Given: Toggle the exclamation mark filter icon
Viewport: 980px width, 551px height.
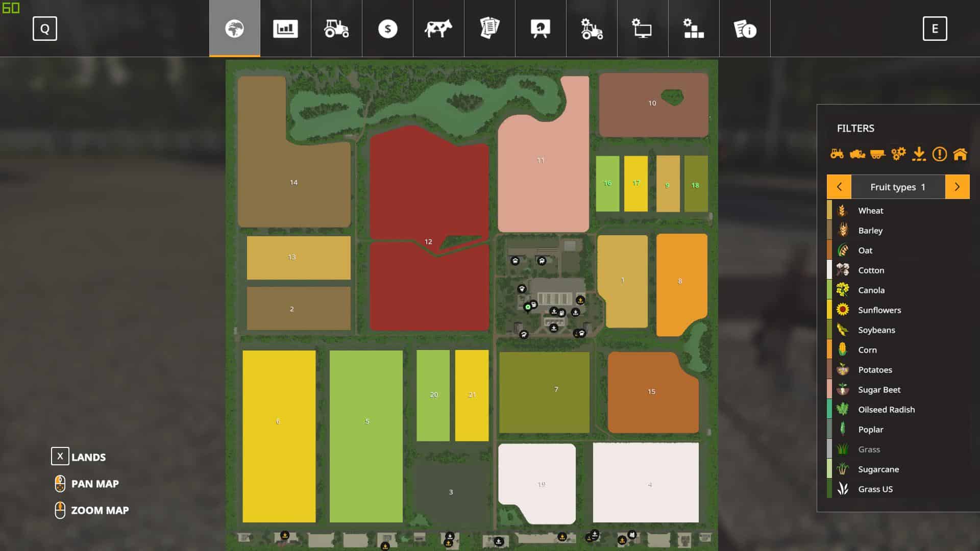Looking at the screenshot, I should (939, 154).
